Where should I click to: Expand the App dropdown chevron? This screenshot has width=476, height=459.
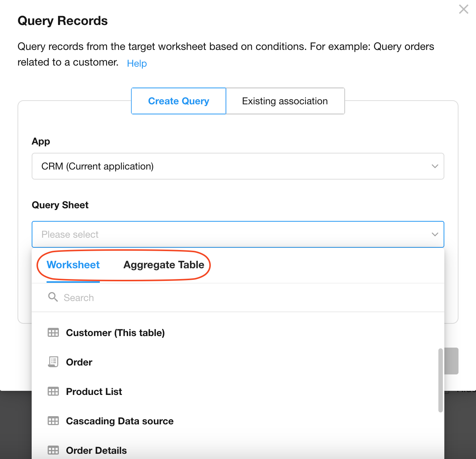pos(435,166)
